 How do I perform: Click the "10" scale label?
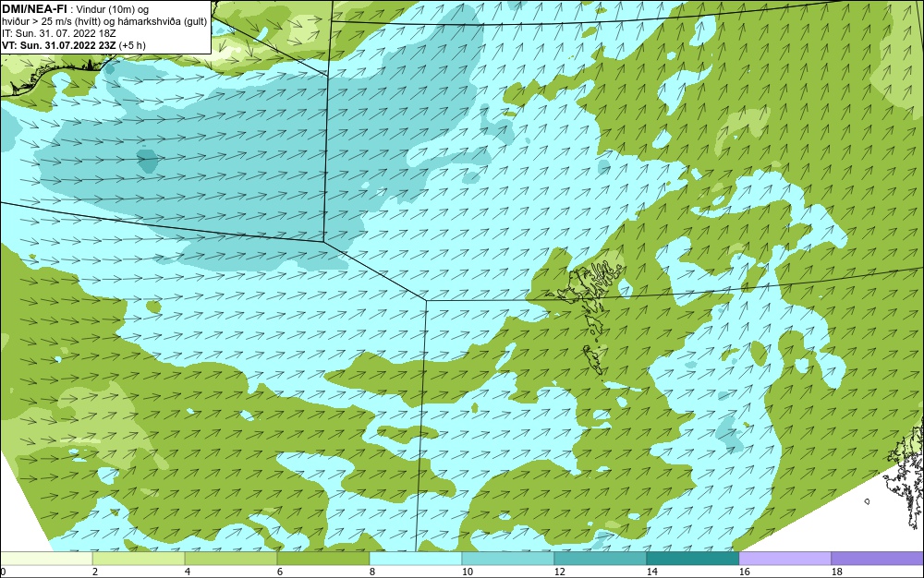point(468,572)
